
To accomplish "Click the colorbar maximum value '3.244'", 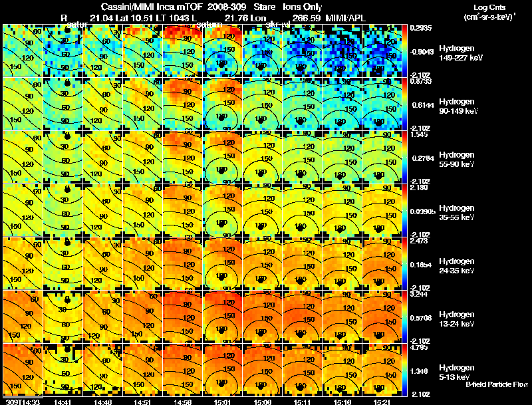I will 419,294.
